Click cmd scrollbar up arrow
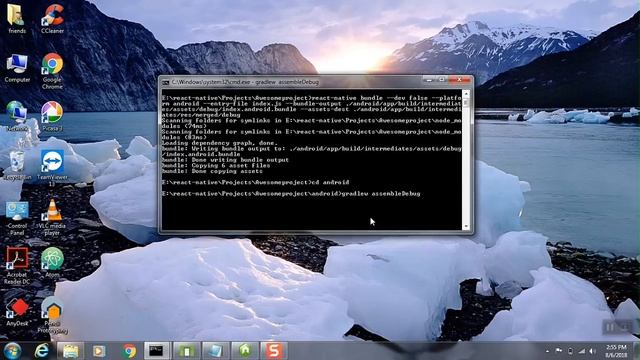The width and height of the screenshot is (640, 360). tap(466, 93)
